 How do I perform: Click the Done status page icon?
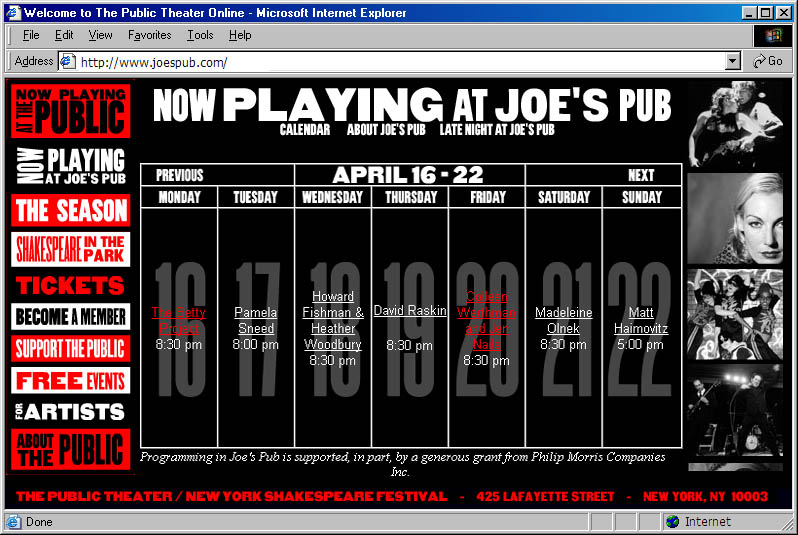click(x=14, y=522)
